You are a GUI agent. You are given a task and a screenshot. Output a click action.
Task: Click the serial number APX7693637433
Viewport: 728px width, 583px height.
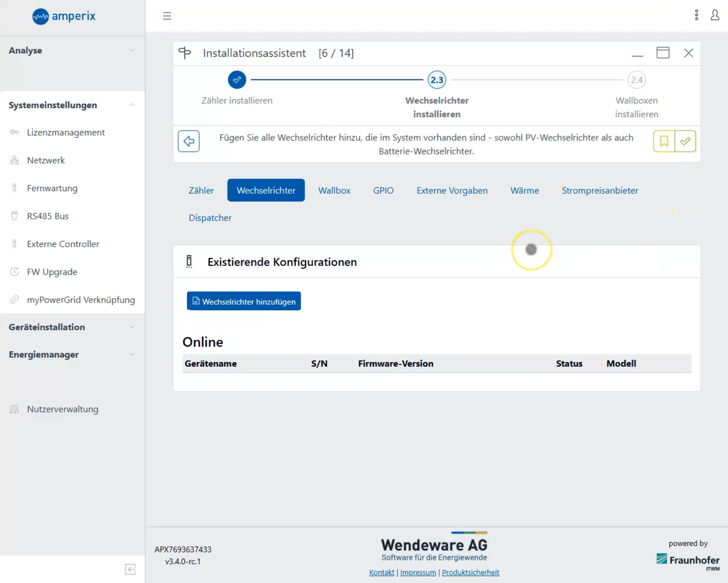point(183,549)
